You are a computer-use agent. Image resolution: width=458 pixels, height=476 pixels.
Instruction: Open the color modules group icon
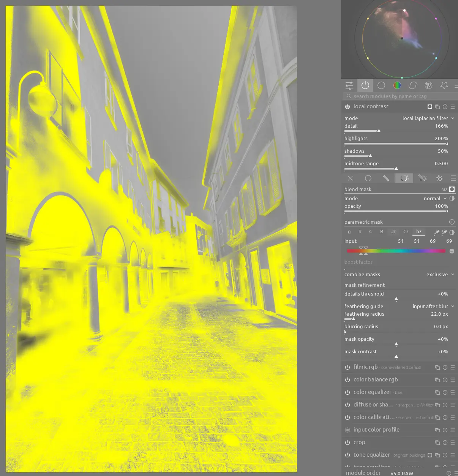tap(396, 85)
